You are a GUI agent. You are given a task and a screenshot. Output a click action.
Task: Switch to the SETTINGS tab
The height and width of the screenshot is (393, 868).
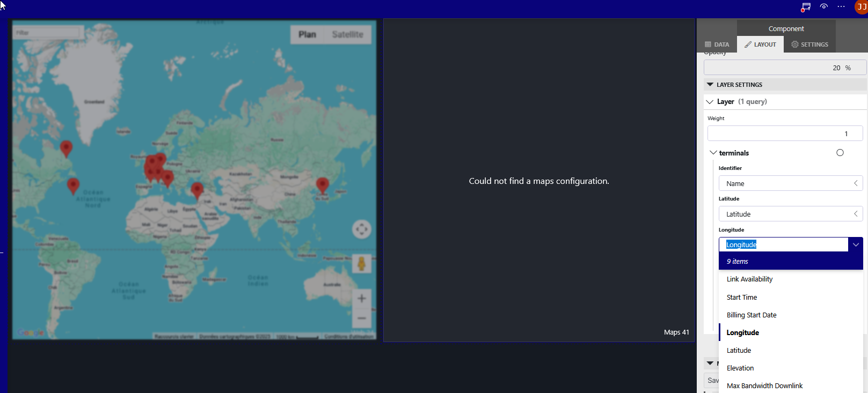pos(809,45)
